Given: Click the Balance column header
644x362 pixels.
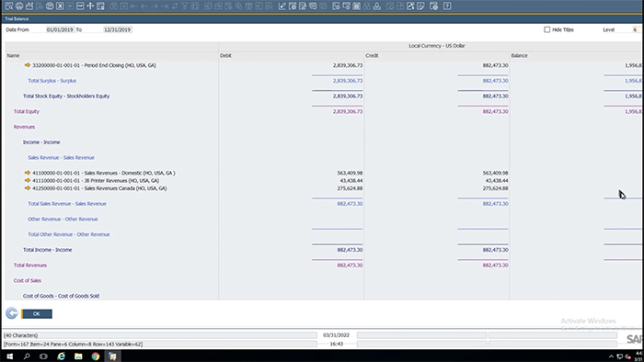Looking at the screenshot, I should 576,55.
